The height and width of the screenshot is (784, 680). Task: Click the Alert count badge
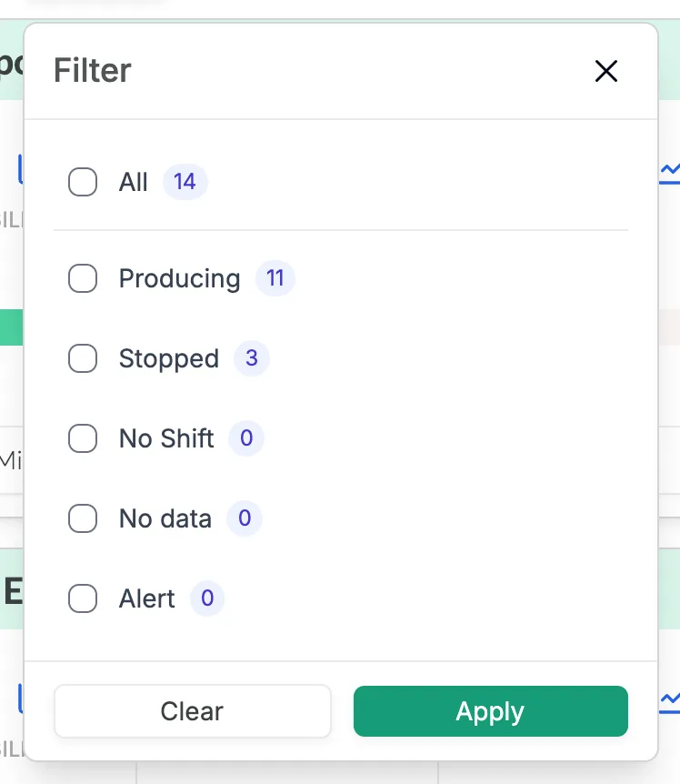(x=207, y=598)
